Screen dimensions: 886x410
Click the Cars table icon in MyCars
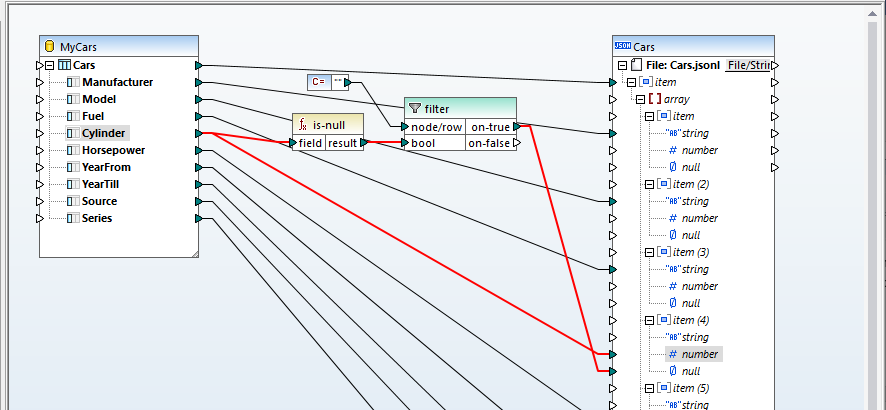[64, 65]
